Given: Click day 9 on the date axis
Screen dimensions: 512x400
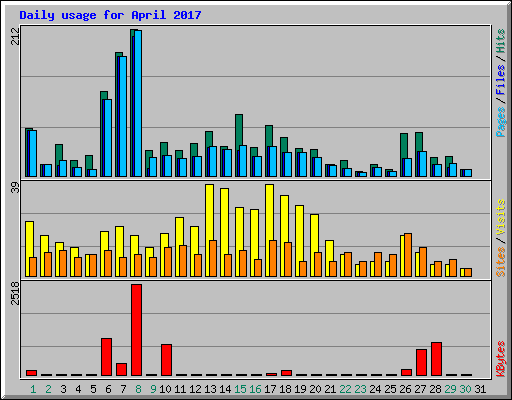Looking at the screenshot, I should click(x=153, y=389).
